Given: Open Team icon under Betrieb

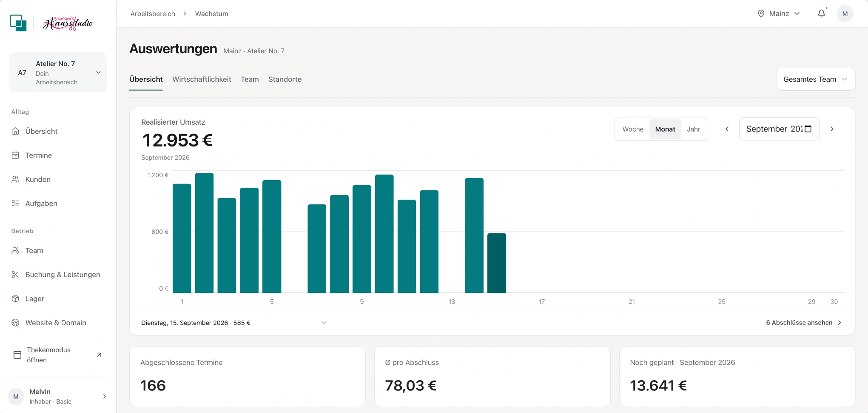Looking at the screenshot, I should [x=15, y=250].
